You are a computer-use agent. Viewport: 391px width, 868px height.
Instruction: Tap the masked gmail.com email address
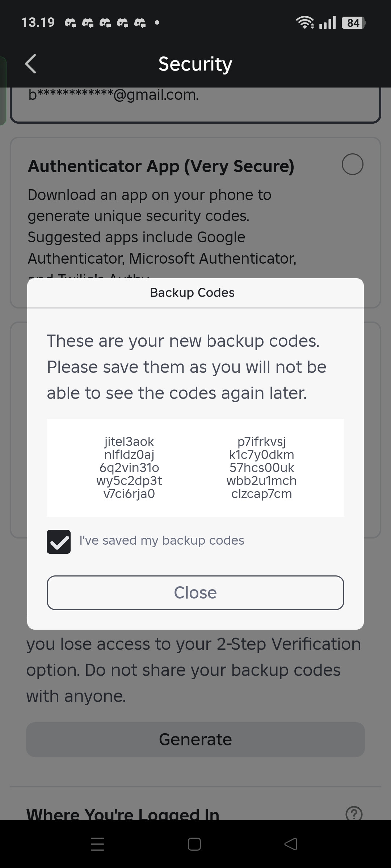pyautogui.click(x=114, y=95)
